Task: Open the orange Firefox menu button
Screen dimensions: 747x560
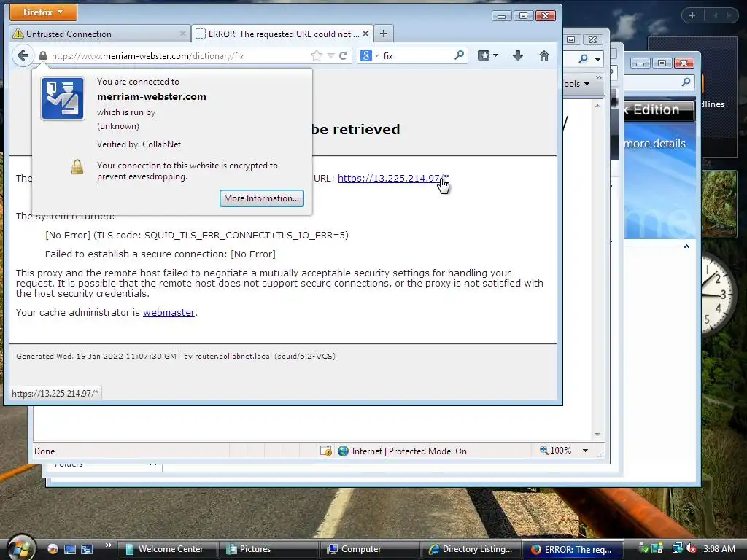Action: tap(43, 12)
